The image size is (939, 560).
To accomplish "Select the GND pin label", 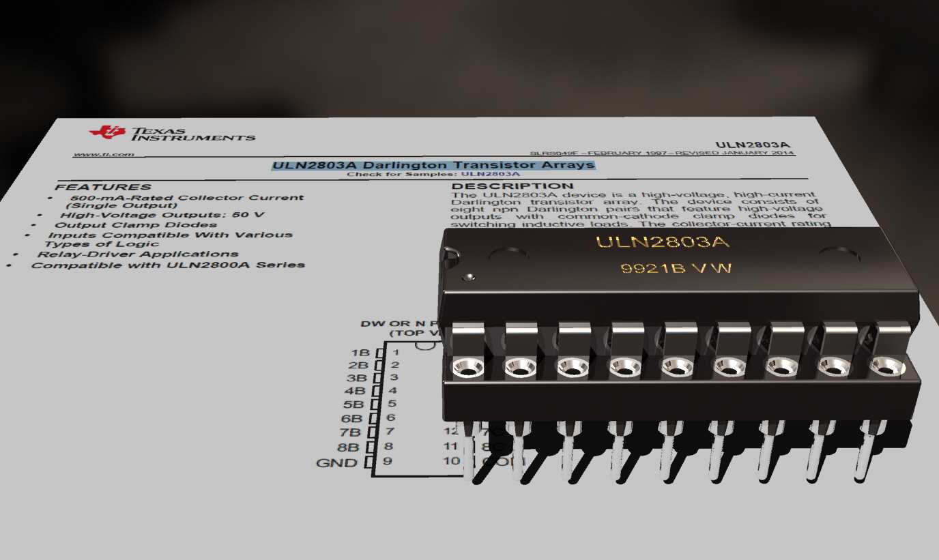I will click(336, 463).
